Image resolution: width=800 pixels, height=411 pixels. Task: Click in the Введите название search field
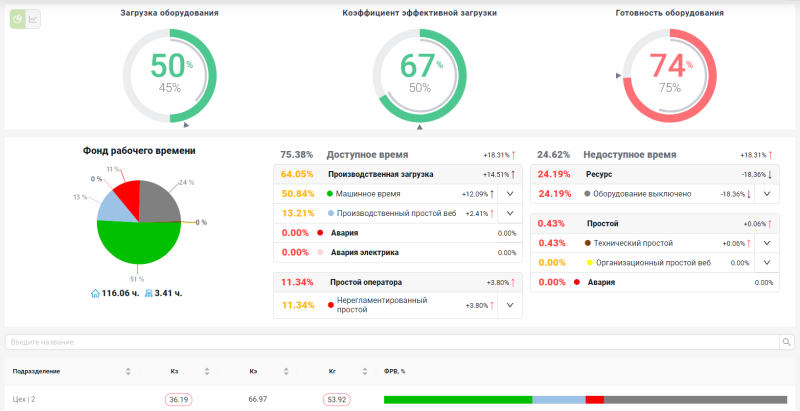pos(392,342)
